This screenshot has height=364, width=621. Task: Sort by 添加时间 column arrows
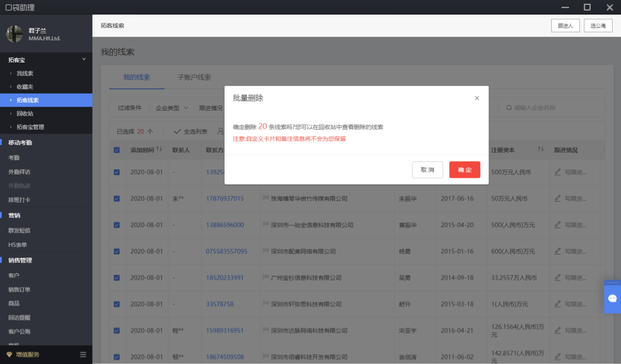point(159,149)
